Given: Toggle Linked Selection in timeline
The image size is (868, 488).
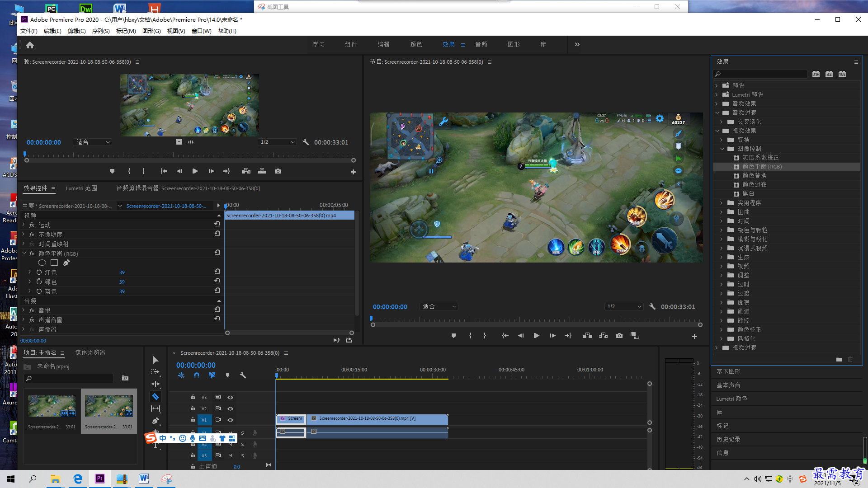Looking at the screenshot, I should (212, 375).
